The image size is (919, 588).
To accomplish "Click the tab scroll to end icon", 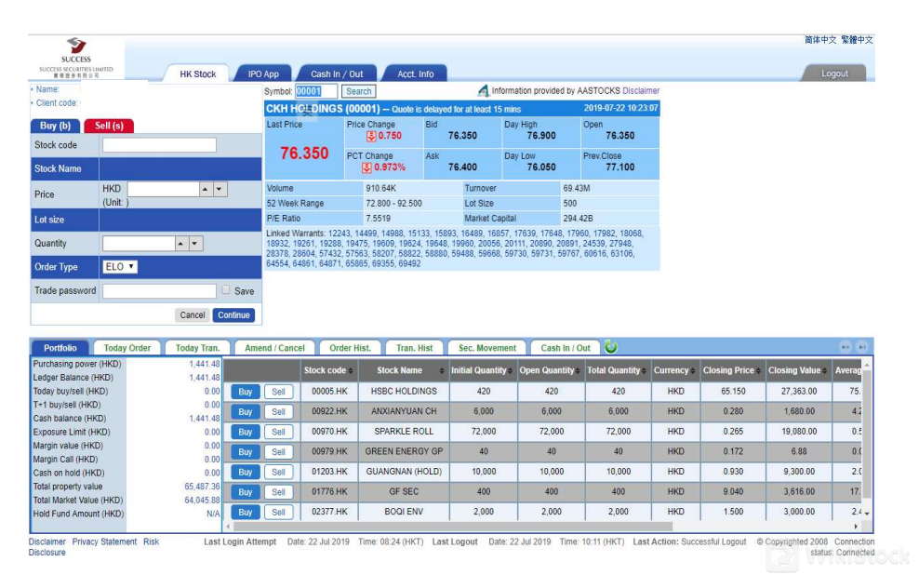I will [862, 347].
